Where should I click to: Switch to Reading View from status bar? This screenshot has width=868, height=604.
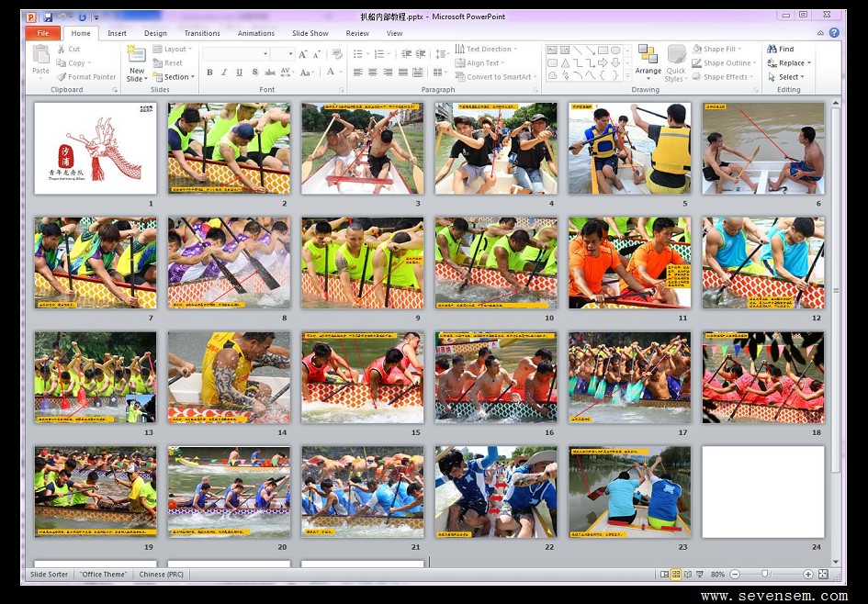coord(688,575)
